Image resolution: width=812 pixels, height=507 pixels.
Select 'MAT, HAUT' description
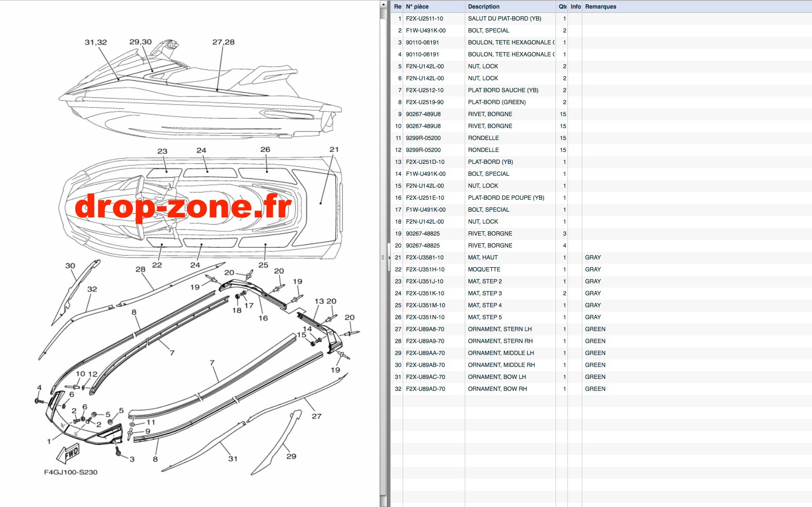(482, 258)
